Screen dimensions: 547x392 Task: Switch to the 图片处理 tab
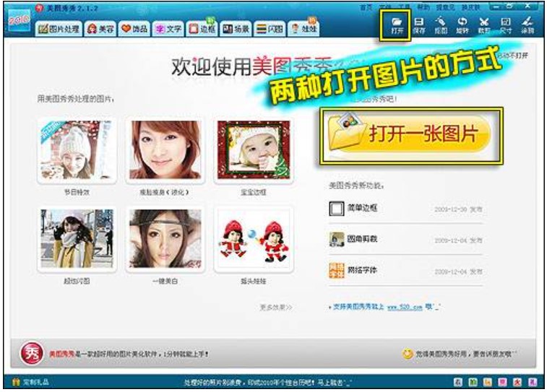(x=59, y=29)
